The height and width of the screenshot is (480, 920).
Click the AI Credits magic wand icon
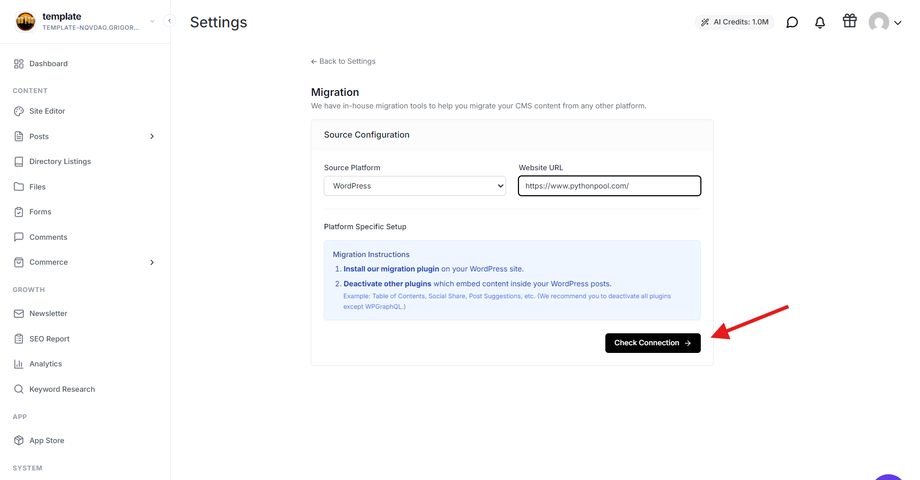tap(705, 22)
